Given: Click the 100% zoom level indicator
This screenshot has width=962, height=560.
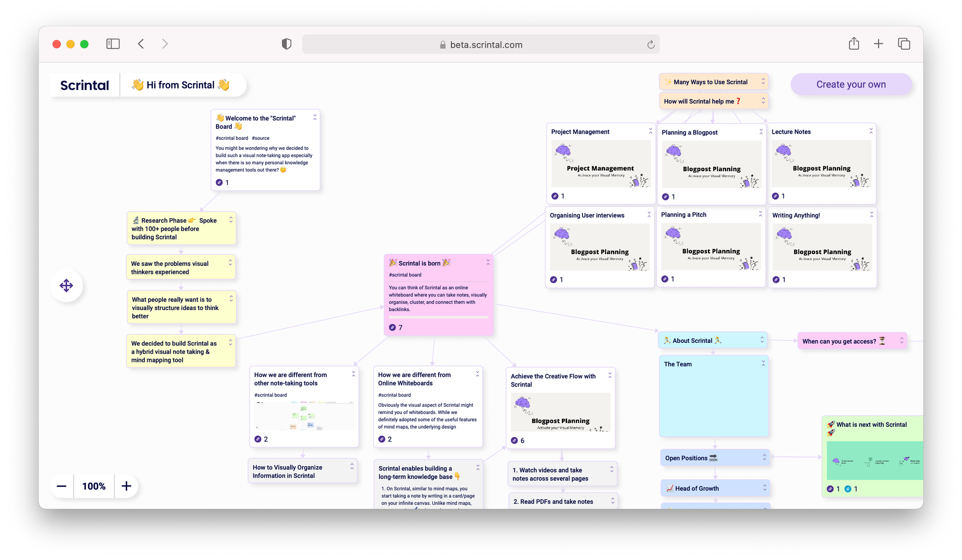Looking at the screenshot, I should tap(94, 486).
